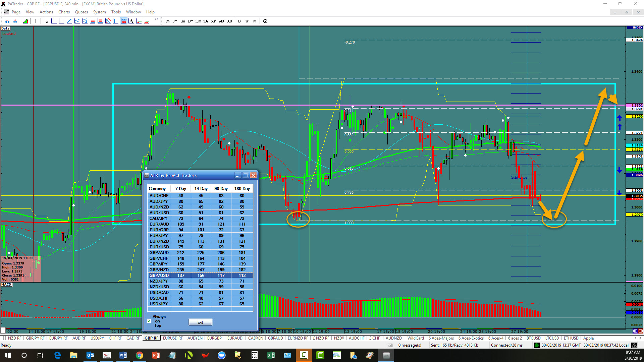Screen dimensions: 644x362
Task: Select the vertical line drawing tool
Action: (x=61, y=21)
